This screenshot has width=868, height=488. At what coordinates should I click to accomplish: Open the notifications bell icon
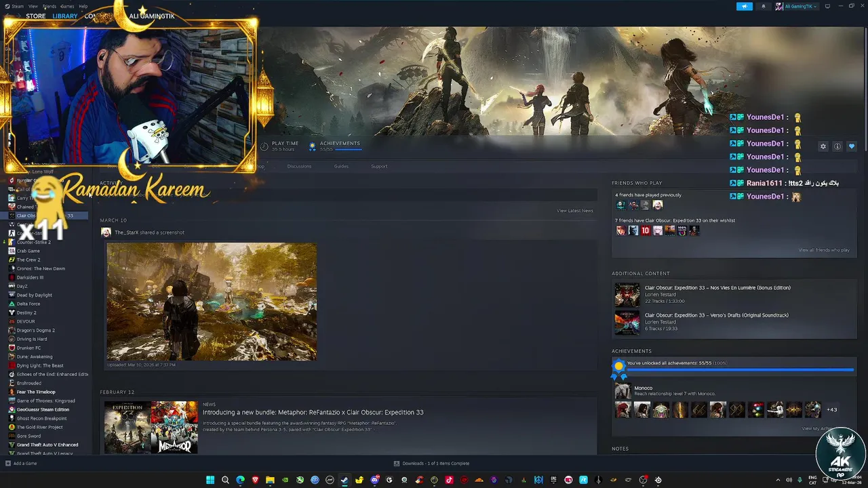click(763, 6)
